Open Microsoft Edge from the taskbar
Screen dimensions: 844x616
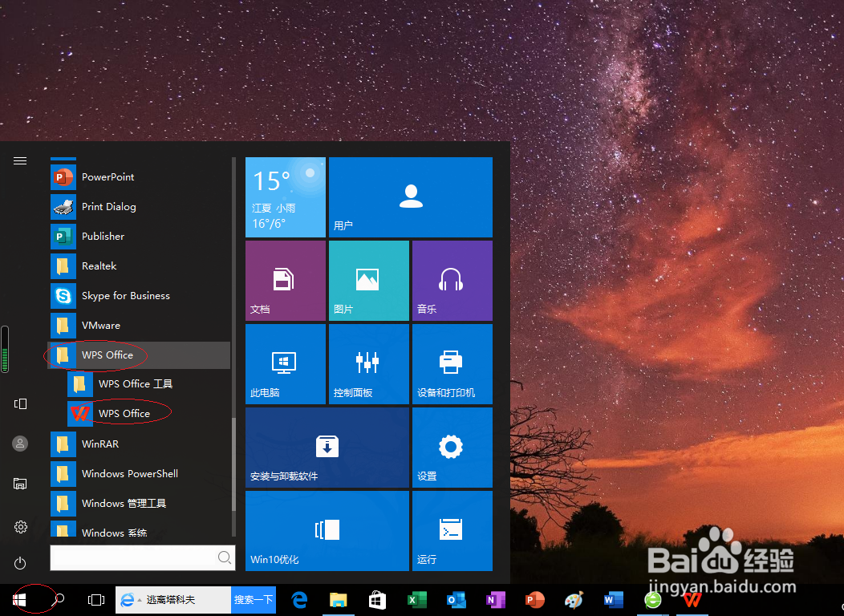click(x=299, y=600)
